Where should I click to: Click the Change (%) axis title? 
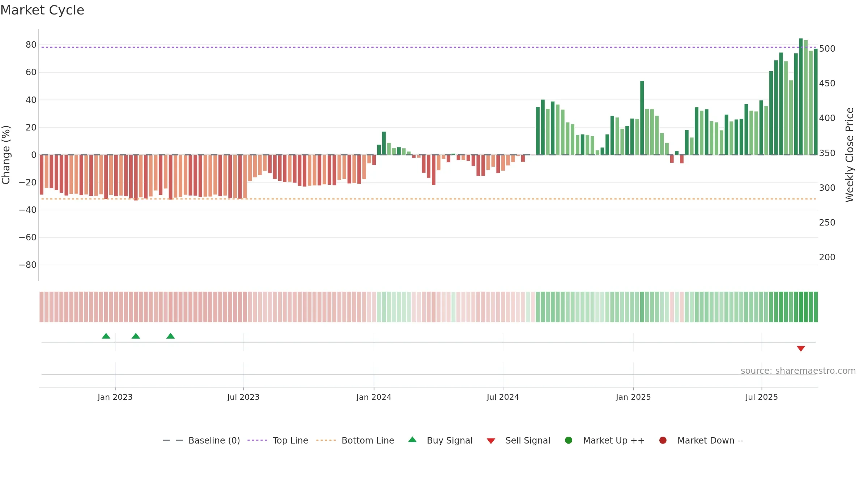coord(6,155)
